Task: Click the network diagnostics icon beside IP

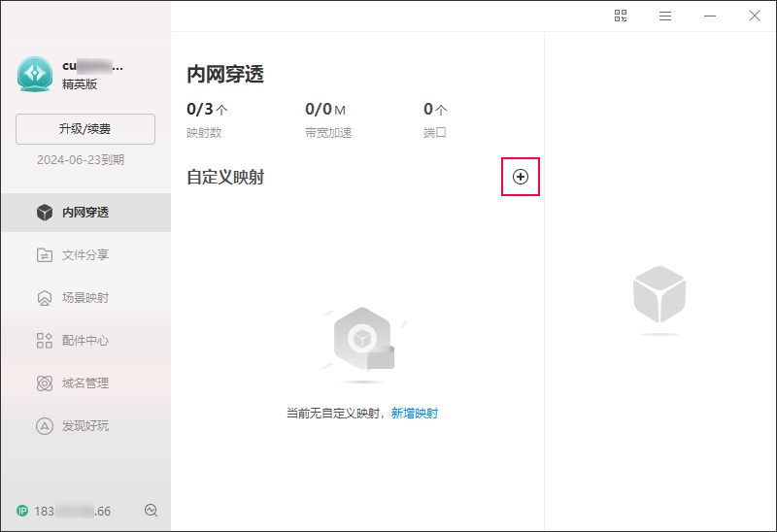Action: (x=152, y=511)
